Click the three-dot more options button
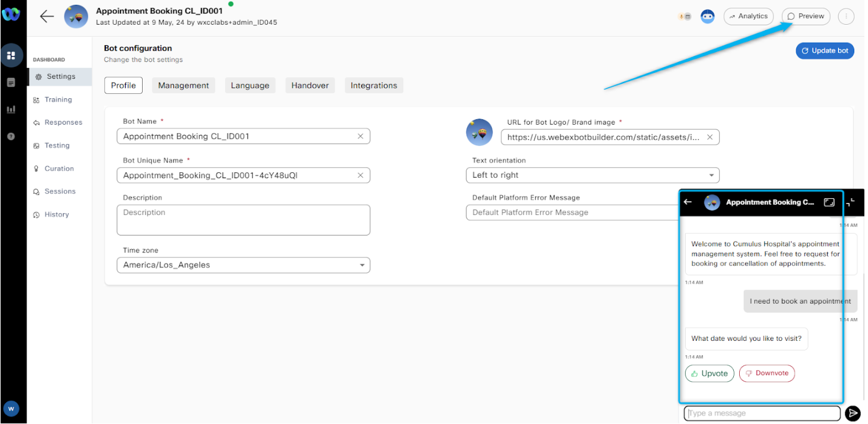This screenshot has width=868, height=424. point(846,17)
